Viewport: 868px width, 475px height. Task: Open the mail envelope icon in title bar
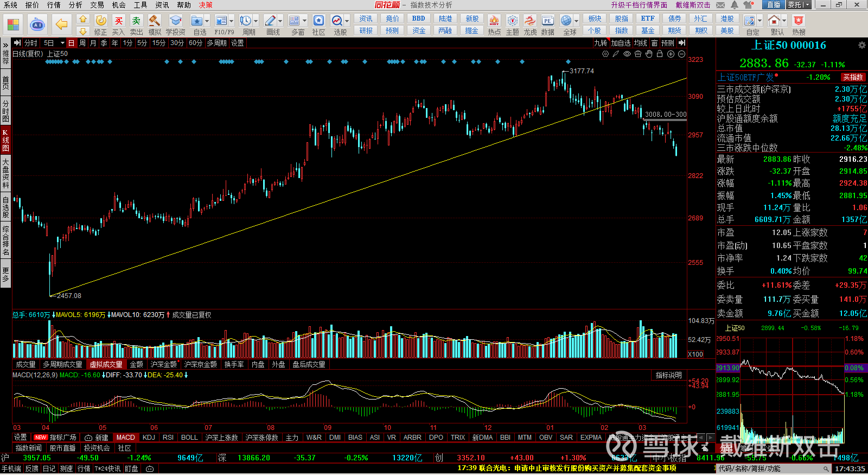point(720,5)
